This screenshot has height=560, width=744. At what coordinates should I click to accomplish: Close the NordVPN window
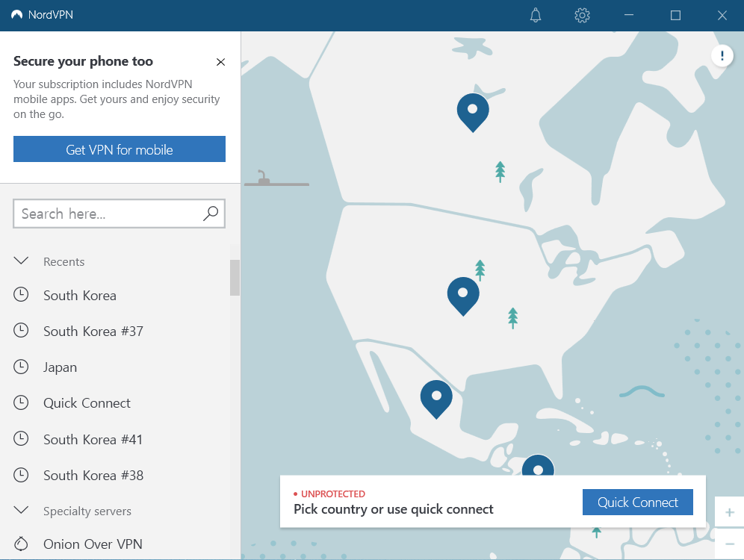point(722,15)
